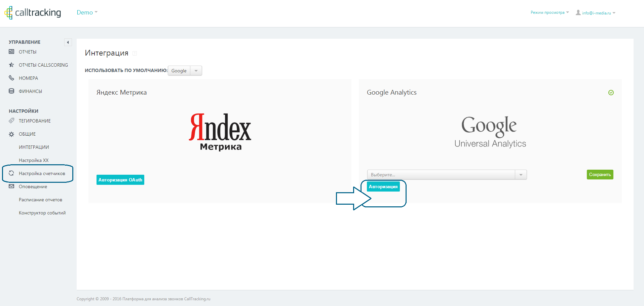The width and height of the screenshot is (644, 306).
Task: Select Настройка ХХ in the sidebar
Action: pyautogui.click(x=34, y=160)
